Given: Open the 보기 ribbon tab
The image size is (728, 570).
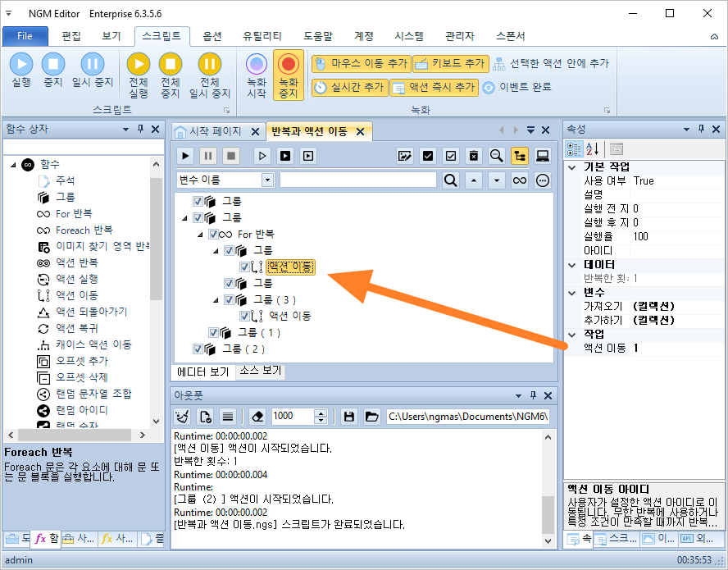Looking at the screenshot, I should coord(111,36).
